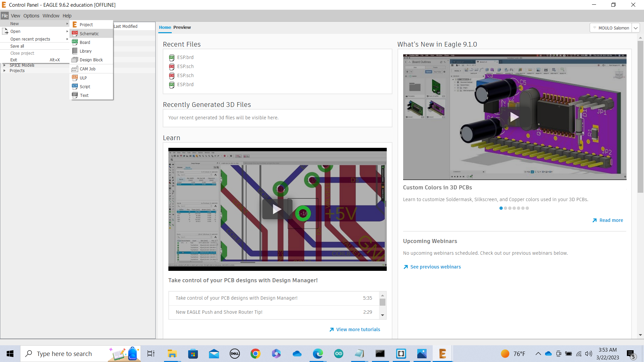Switch to the Home tab
The height and width of the screenshot is (362, 644).
(165, 27)
